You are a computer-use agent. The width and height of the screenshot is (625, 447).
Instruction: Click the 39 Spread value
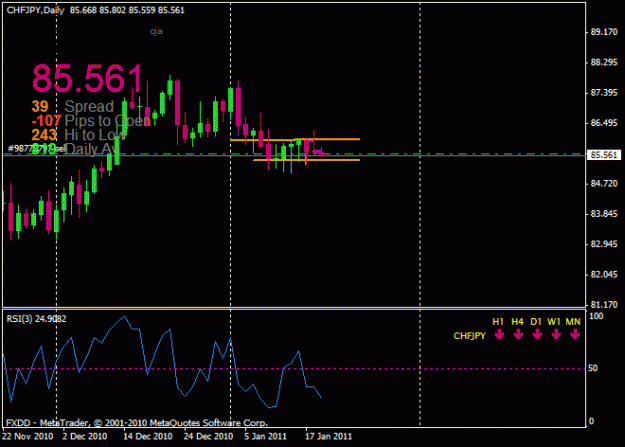coord(40,106)
